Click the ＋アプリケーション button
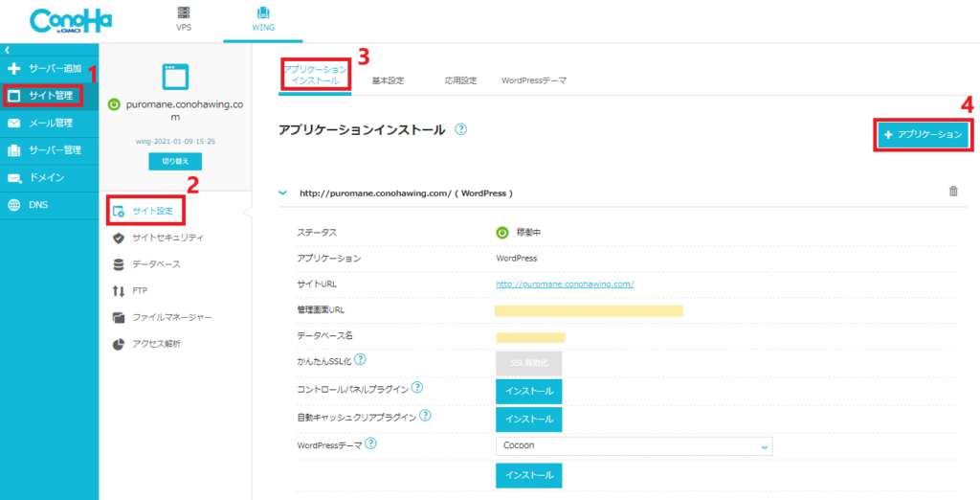 coord(924,135)
